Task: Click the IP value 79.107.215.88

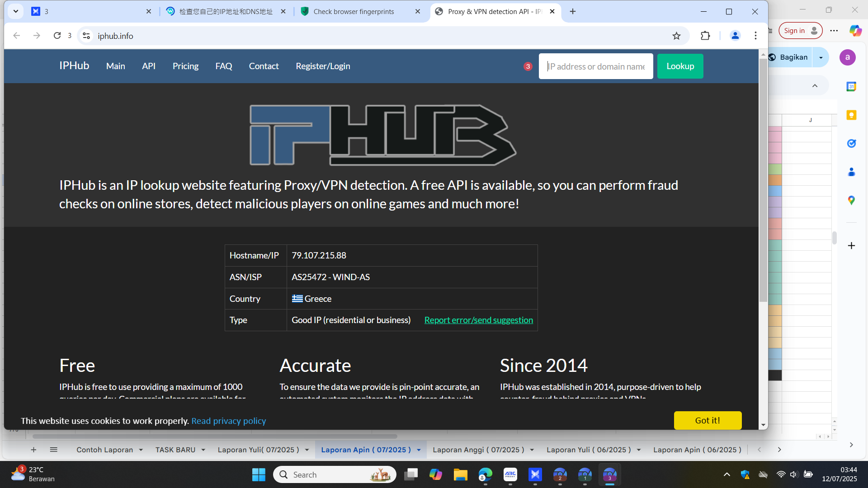Action: point(319,256)
